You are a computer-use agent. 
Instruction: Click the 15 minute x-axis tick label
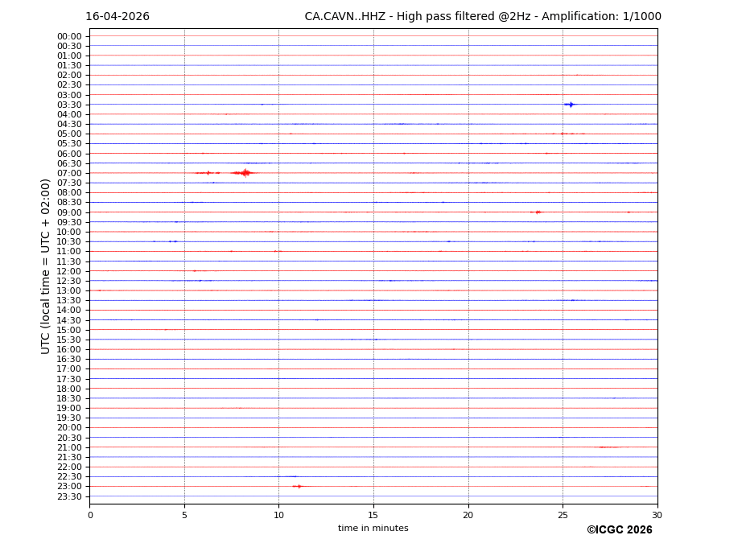pyautogui.click(x=373, y=515)
